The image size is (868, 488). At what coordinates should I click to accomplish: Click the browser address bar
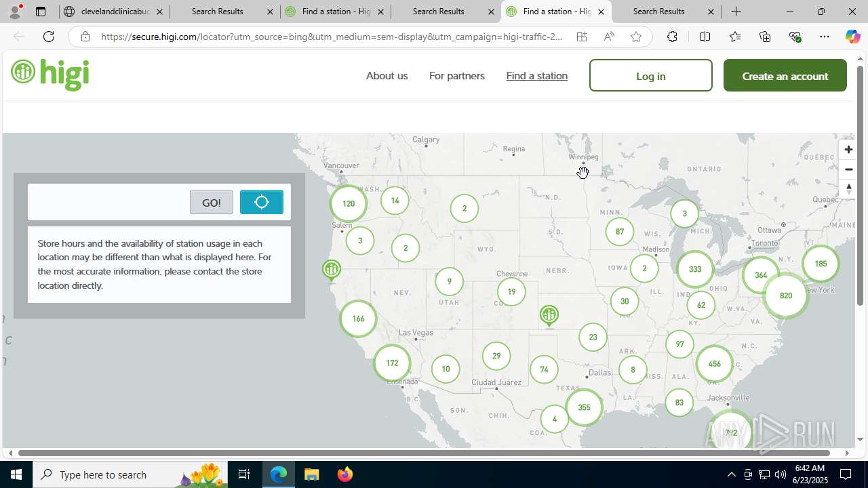[x=331, y=37]
